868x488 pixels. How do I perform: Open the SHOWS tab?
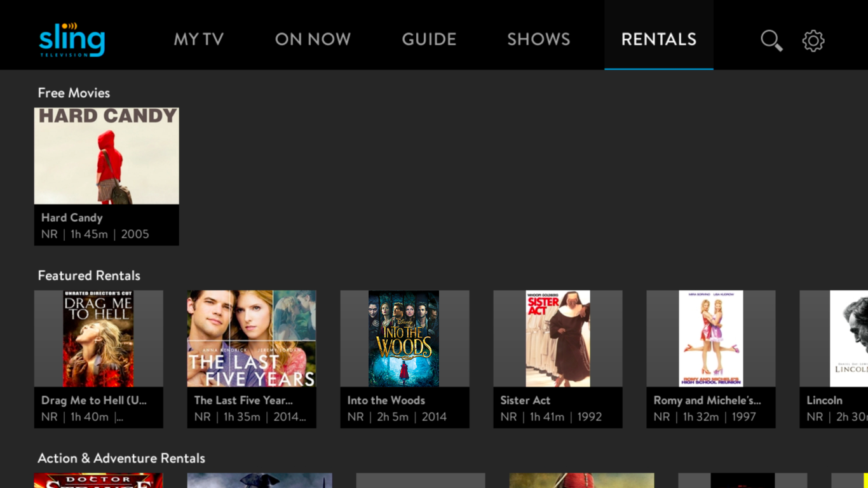point(539,39)
